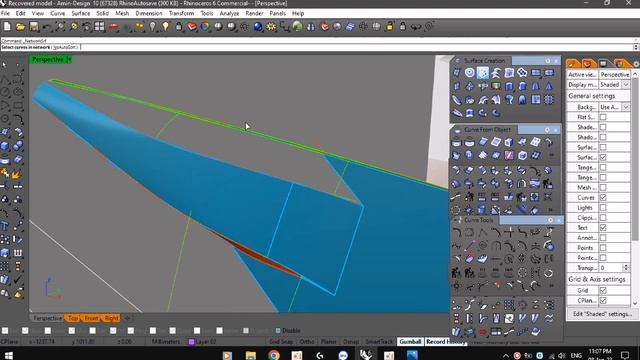
Task: Open the Display mode Shaded dropdown
Action: pyautogui.click(x=626, y=84)
